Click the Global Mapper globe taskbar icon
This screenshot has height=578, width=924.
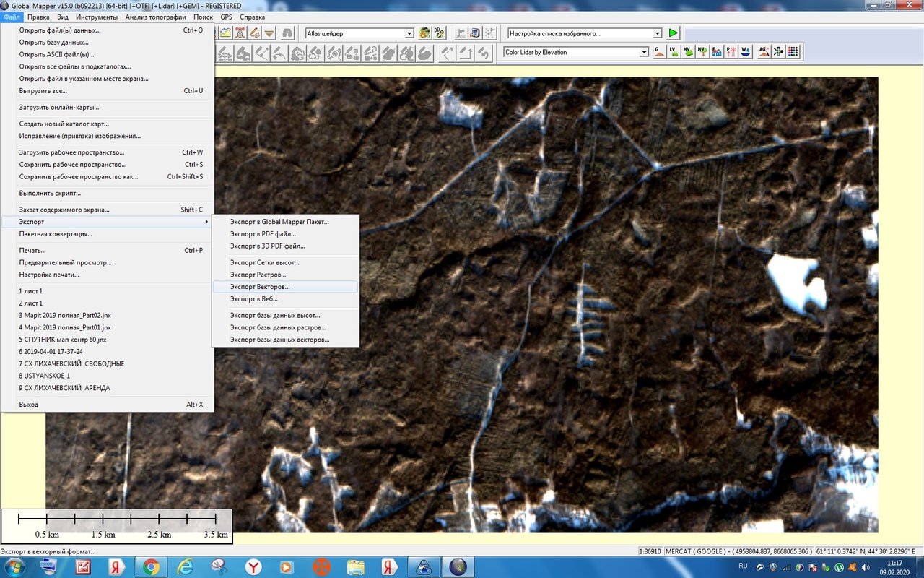458,567
